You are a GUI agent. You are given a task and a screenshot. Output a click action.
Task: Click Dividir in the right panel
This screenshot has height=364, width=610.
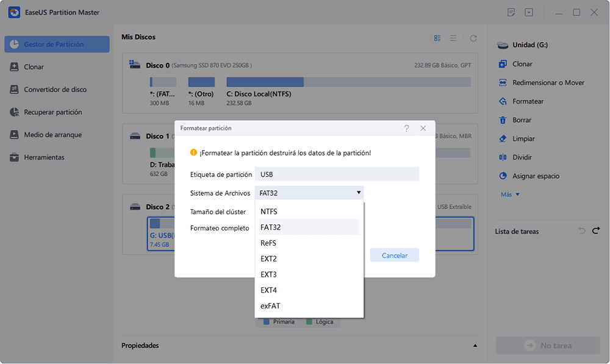click(x=522, y=157)
